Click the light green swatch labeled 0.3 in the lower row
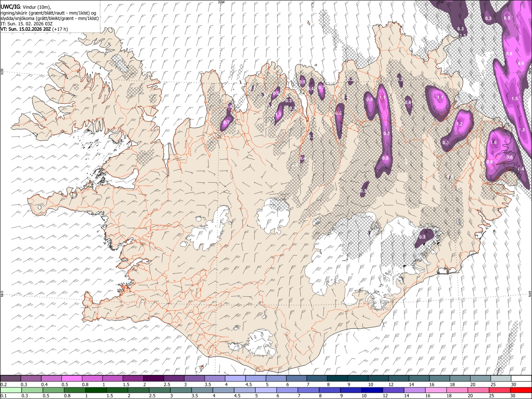This screenshot has height=399, width=532. click(x=32, y=390)
